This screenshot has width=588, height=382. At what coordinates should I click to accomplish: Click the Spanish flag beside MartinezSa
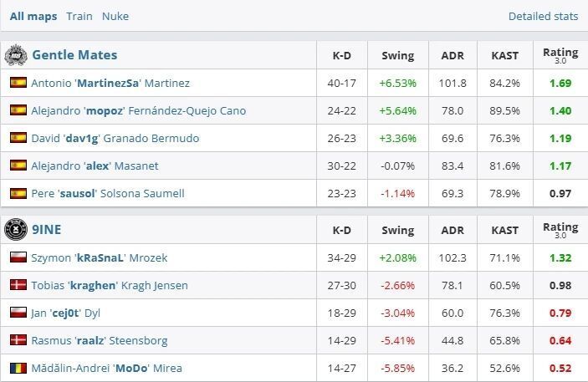(18, 83)
